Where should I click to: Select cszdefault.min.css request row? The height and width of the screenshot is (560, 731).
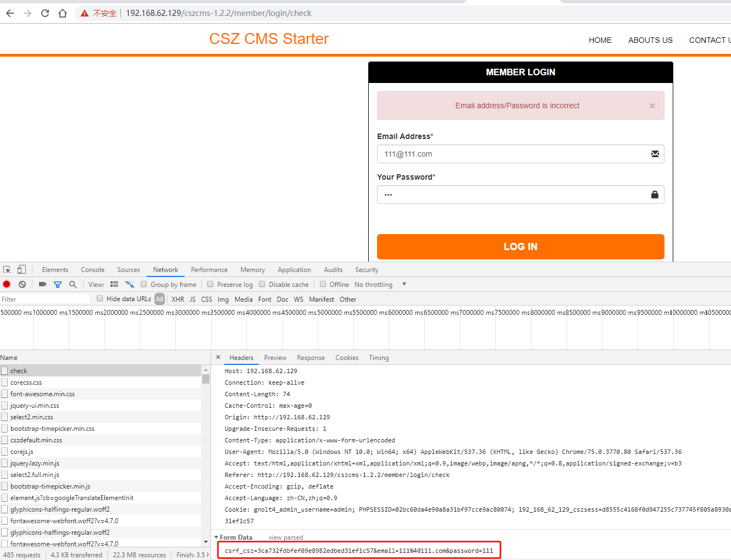tap(101, 440)
